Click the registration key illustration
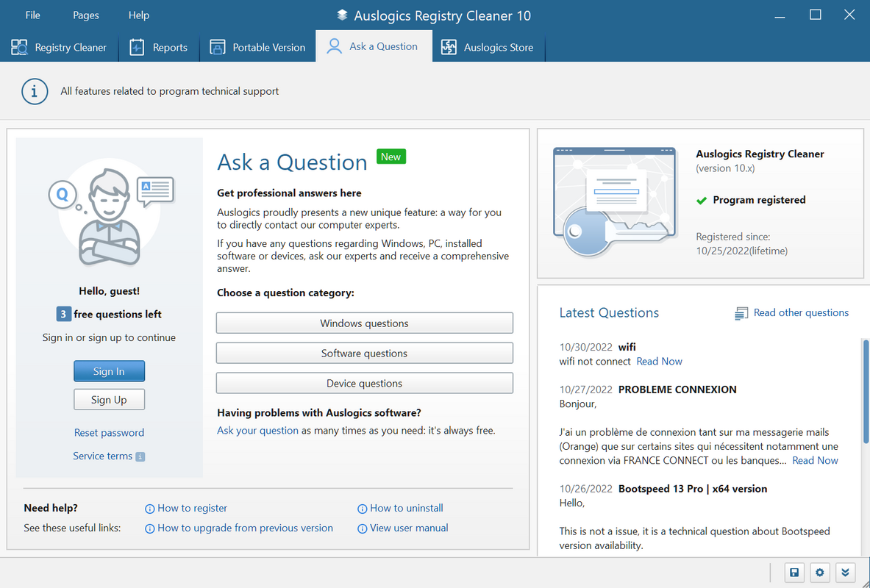This screenshot has width=870, height=588. click(615, 201)
